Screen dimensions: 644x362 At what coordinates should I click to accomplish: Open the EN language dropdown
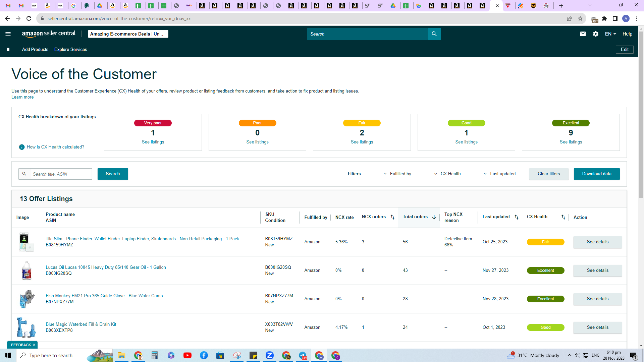tap(610, 34)
